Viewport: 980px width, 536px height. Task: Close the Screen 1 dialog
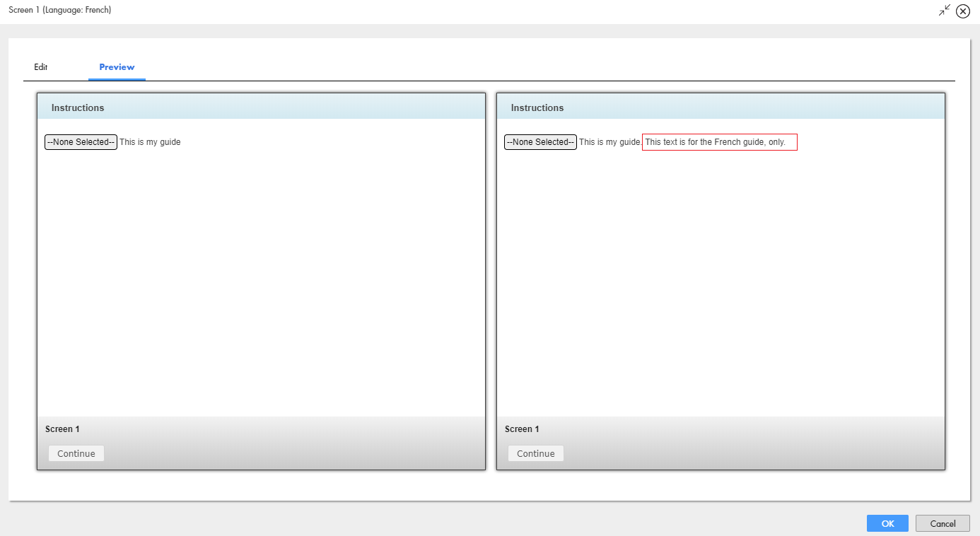coord(962,11)
